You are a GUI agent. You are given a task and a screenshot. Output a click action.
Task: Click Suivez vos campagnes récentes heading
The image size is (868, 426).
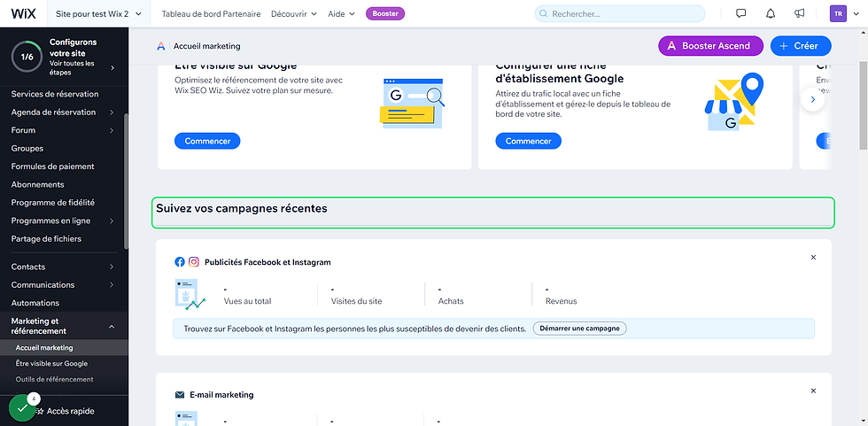(241, 209)
